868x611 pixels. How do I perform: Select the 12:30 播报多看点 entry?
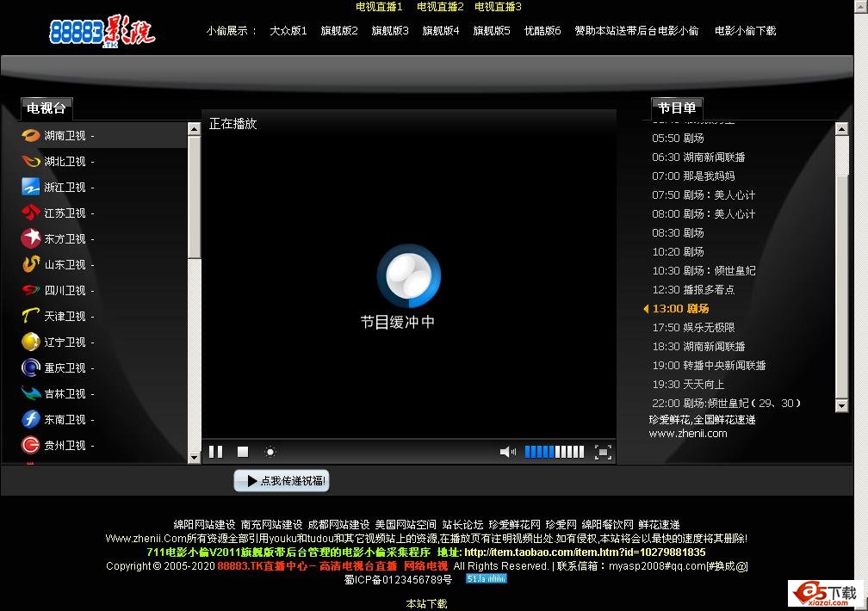[x=693, y=289]
